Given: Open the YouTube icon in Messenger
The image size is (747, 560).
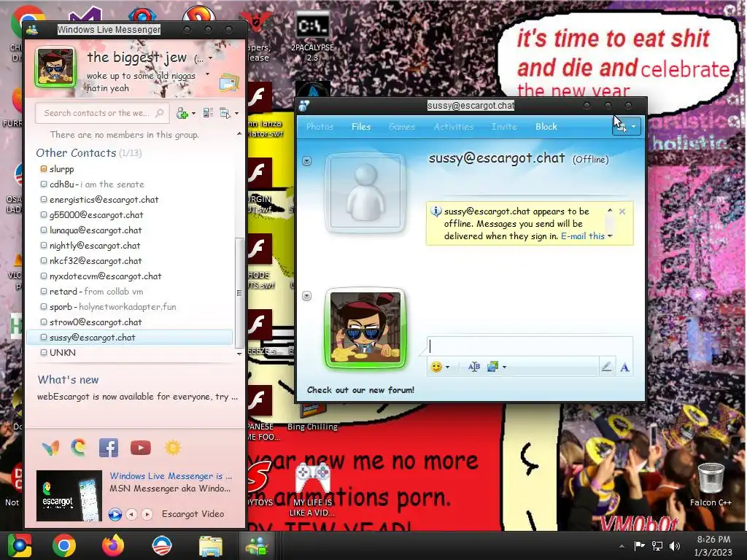Looking at the screenshot, I should pyautogui.click(x=141, y=448).
